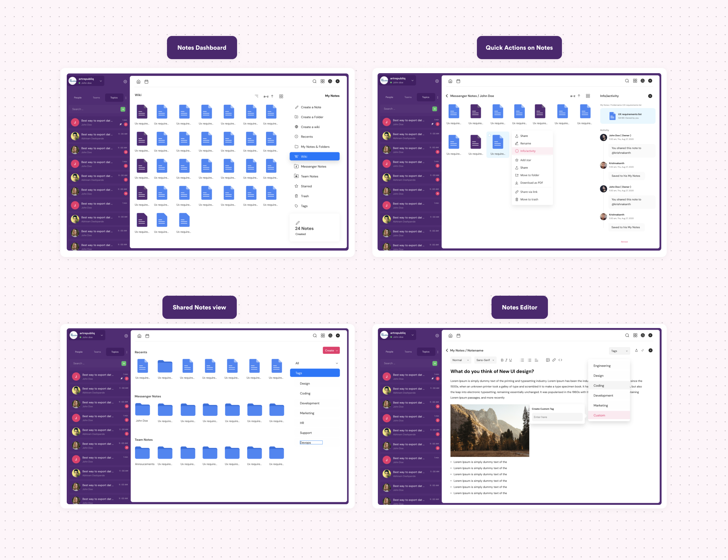Click the red Create button in Shared Notes

point(331,351)
